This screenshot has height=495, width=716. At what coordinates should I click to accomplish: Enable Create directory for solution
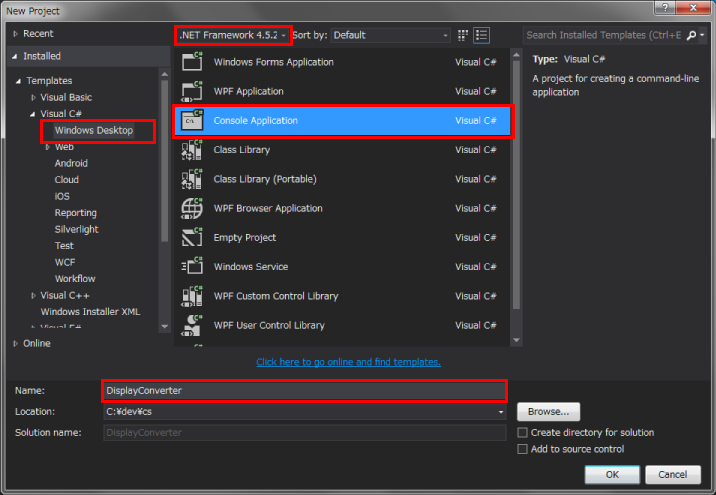tap(522, 432)
